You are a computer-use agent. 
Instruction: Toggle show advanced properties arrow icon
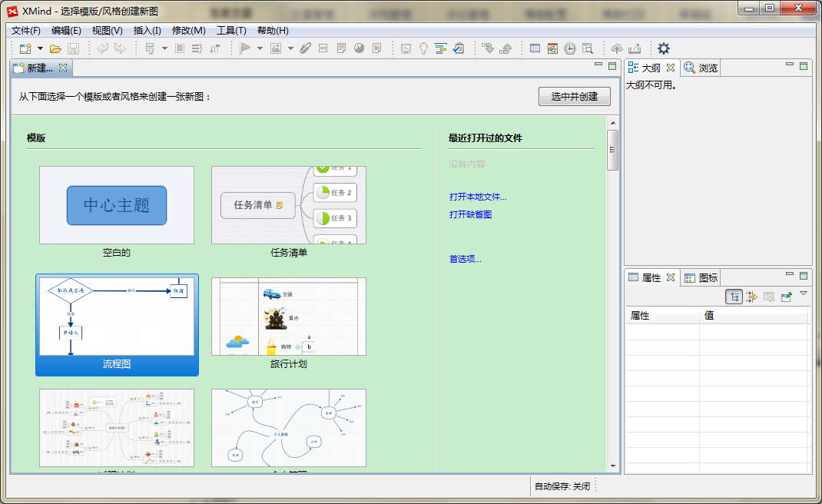[x=752, y=297]
